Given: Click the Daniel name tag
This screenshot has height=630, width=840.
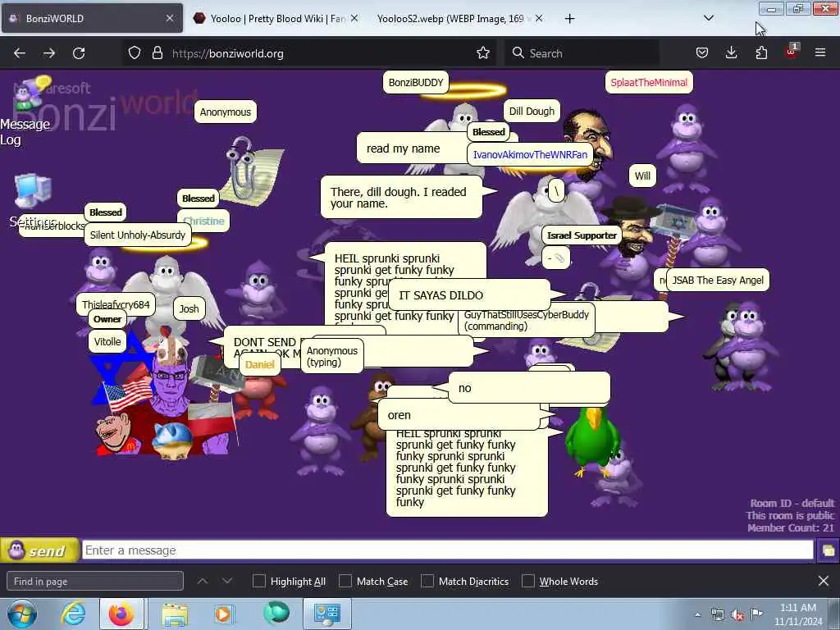Looking at the screenshot, I should 260,364.
